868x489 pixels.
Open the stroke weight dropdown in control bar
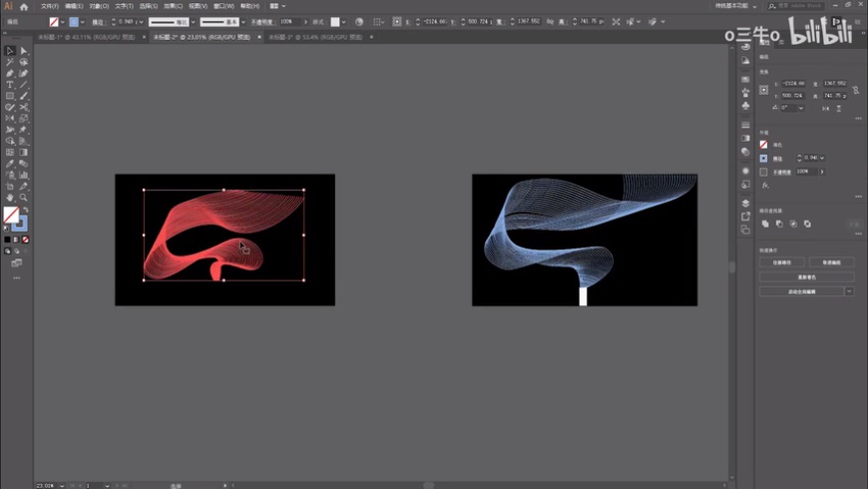click(142, 21)
